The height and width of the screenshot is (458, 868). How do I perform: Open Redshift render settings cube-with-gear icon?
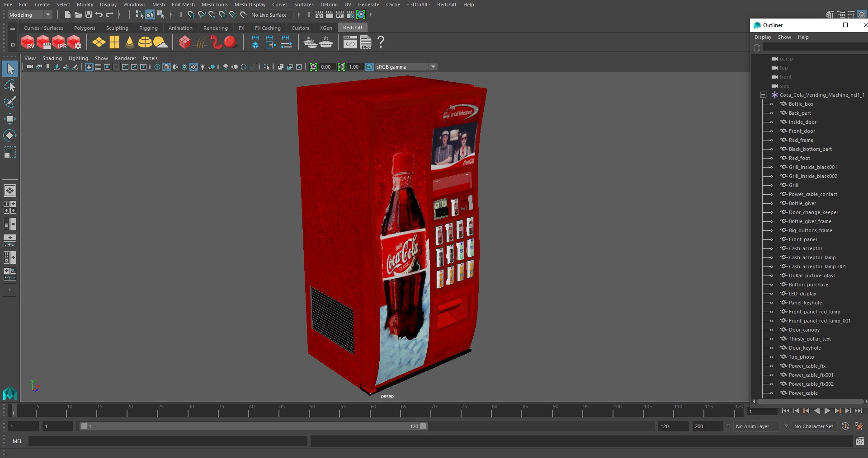[74, 42]
